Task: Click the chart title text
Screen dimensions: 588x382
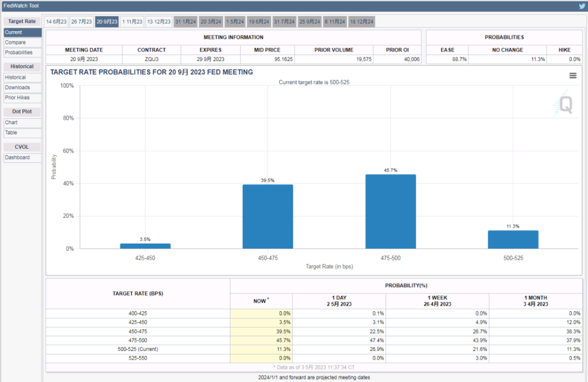Action: 151,72
